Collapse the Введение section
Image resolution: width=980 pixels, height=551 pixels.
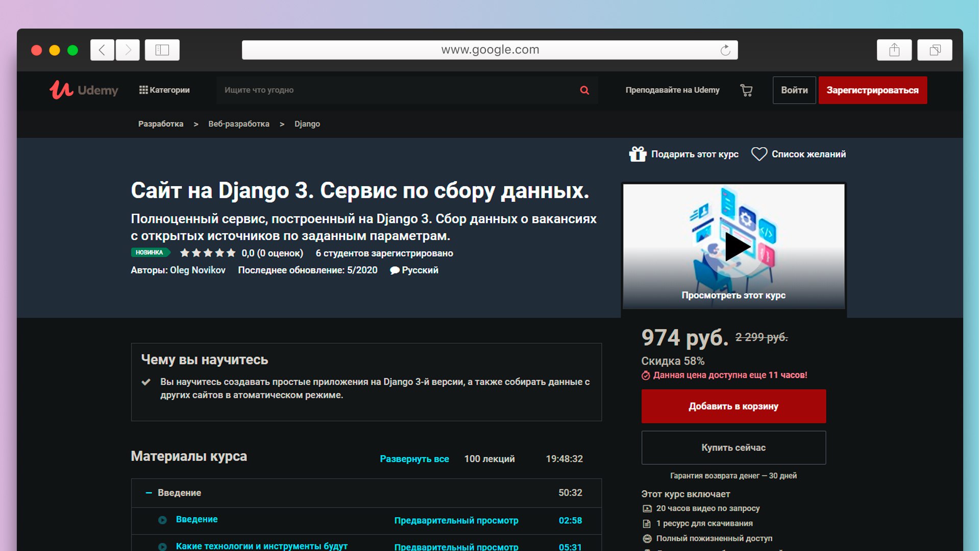click(149, 493)
